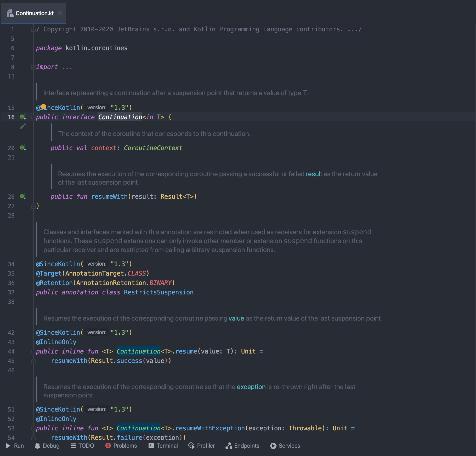476x456 pixels.
Task: Click RestrictsSuspension class name on line 37
Action: (158, 292)
